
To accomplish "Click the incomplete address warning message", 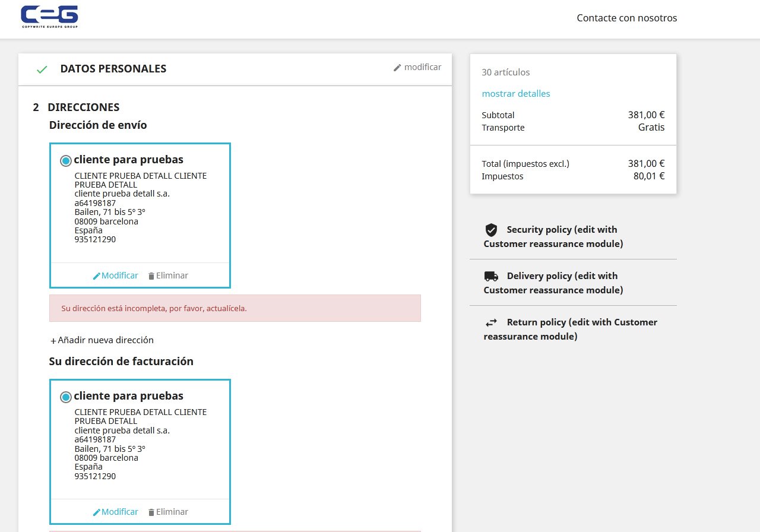I will tap(235, 308).
